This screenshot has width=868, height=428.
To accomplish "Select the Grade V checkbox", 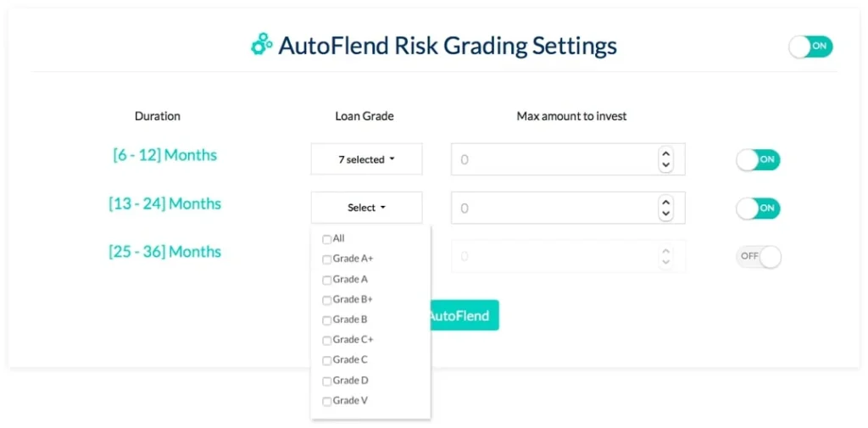I will click(x=326, y=401).
